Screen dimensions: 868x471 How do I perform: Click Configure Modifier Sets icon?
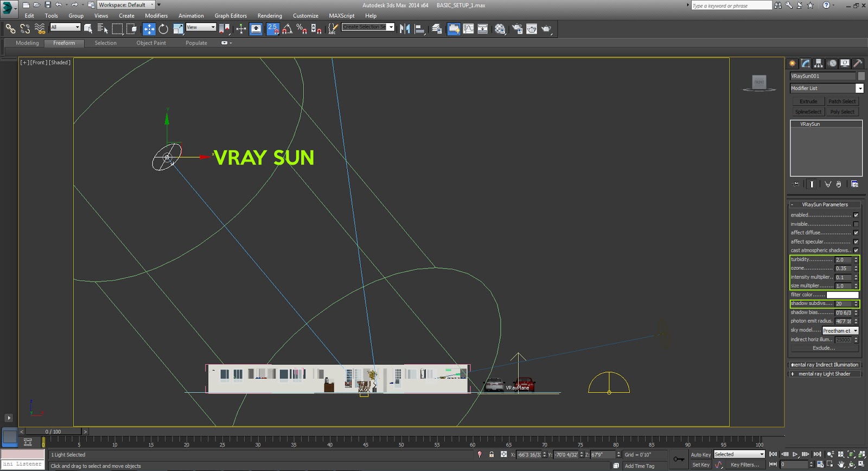854,184
